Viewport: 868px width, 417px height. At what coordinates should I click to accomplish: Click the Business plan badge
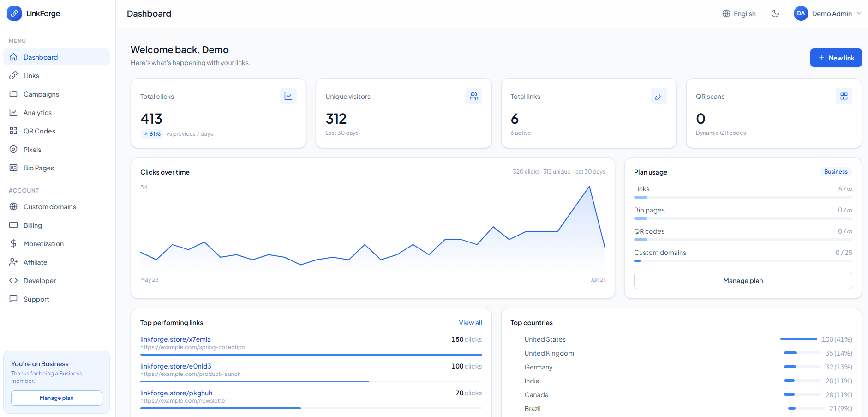point(836,171)
